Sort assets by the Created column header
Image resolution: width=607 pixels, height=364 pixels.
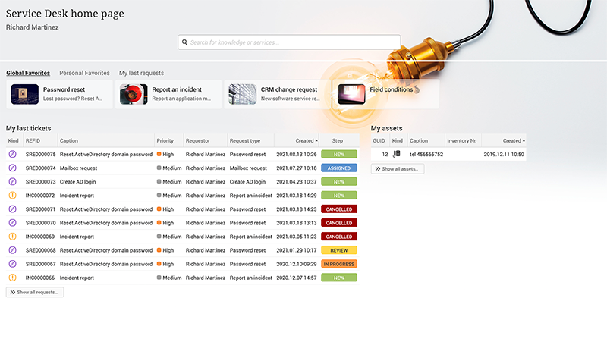coord(513,140)
